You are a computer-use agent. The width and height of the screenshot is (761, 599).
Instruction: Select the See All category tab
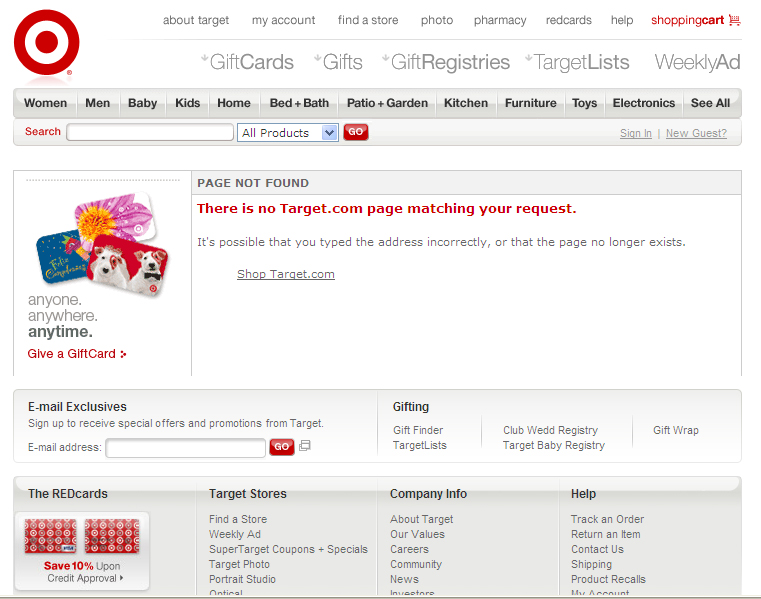pyautogui.click(x=710, y=103)
